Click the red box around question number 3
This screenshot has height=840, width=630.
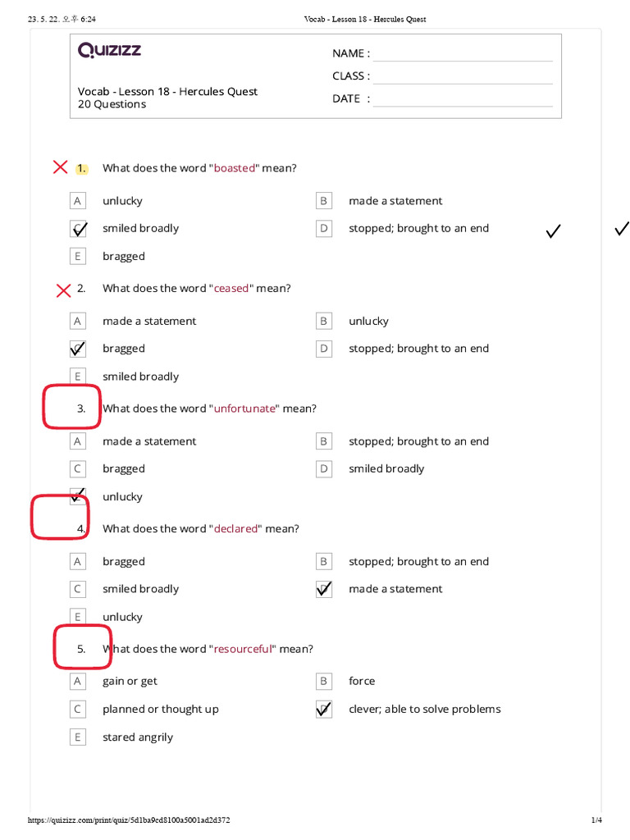click(72, 407)
